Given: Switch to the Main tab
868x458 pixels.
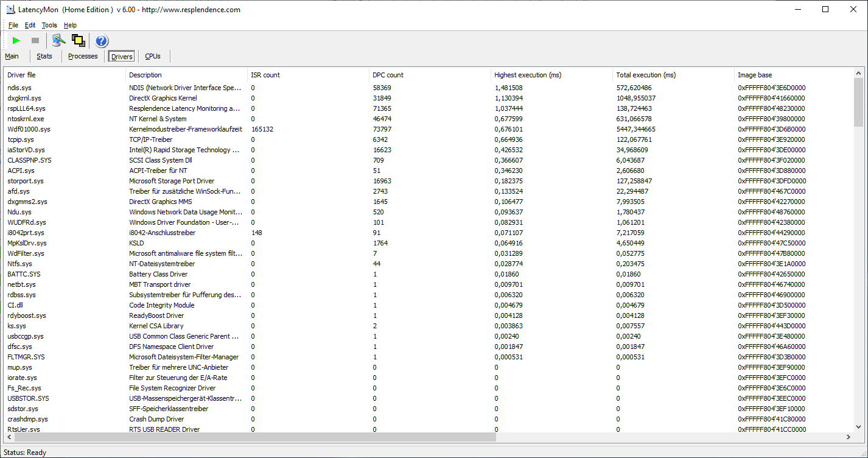Looking at the screenshot, I should 12,56.
